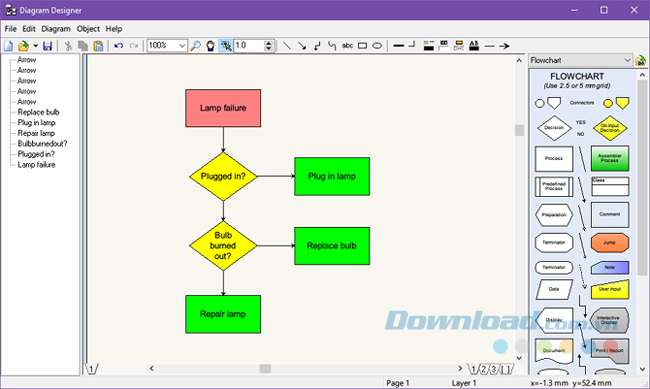The width and height of the screenshot is (650, 389).
Task: Select 'Plugged in?' in the object tree
Action: tap(36, 154)
